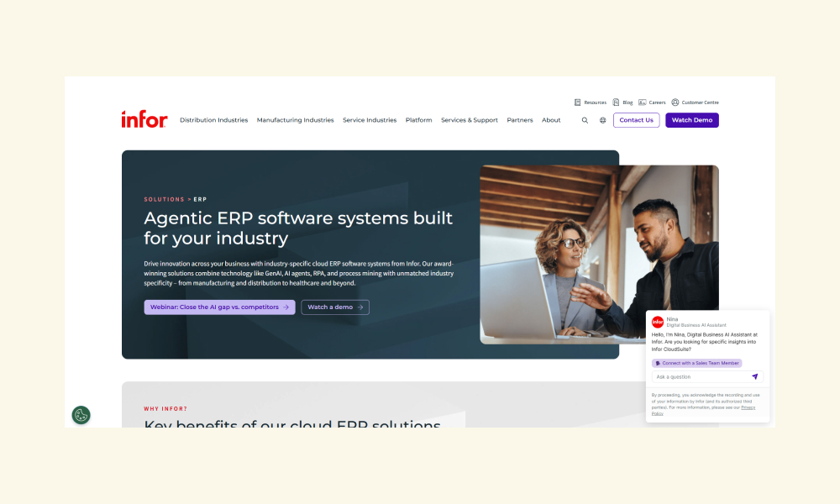Click the Customer Centre person icon

point(675,102)
